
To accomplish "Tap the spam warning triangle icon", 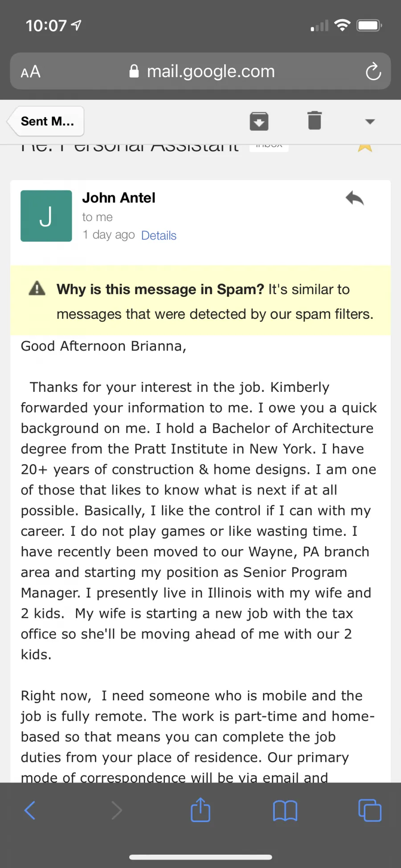I will [37, 288].
